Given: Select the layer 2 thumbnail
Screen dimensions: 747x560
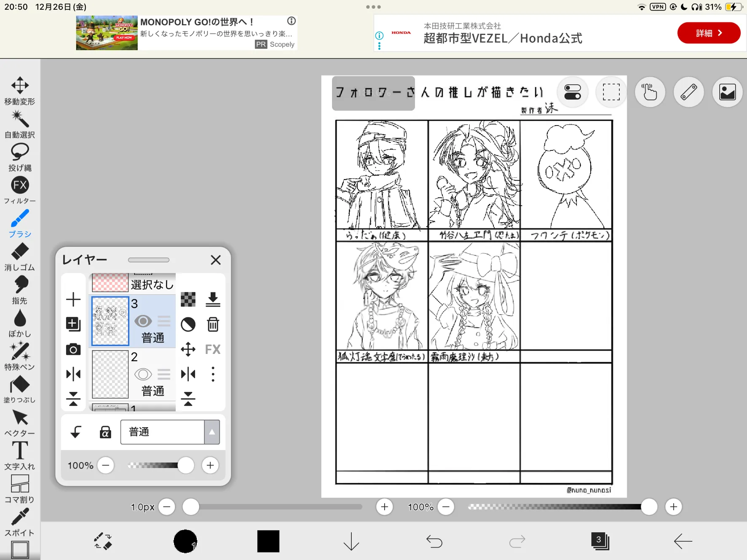Looking at the screenshot, I should click(110, 374).
